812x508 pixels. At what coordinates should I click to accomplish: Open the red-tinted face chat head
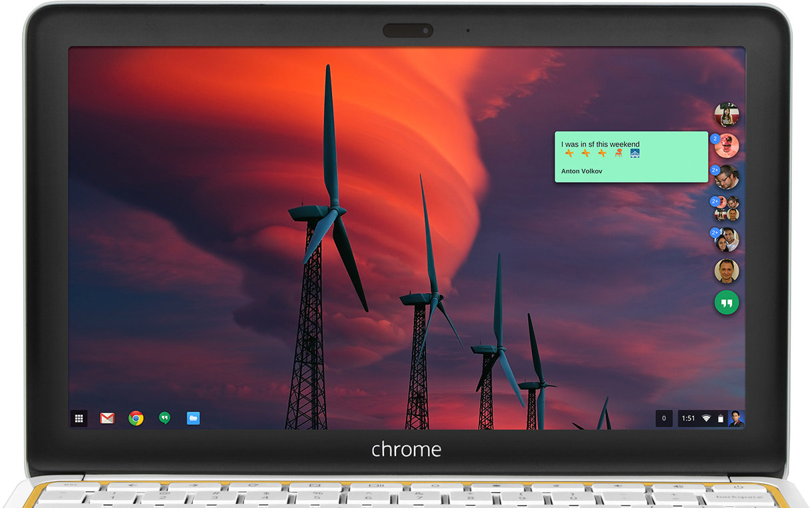[x=728, y=147]
